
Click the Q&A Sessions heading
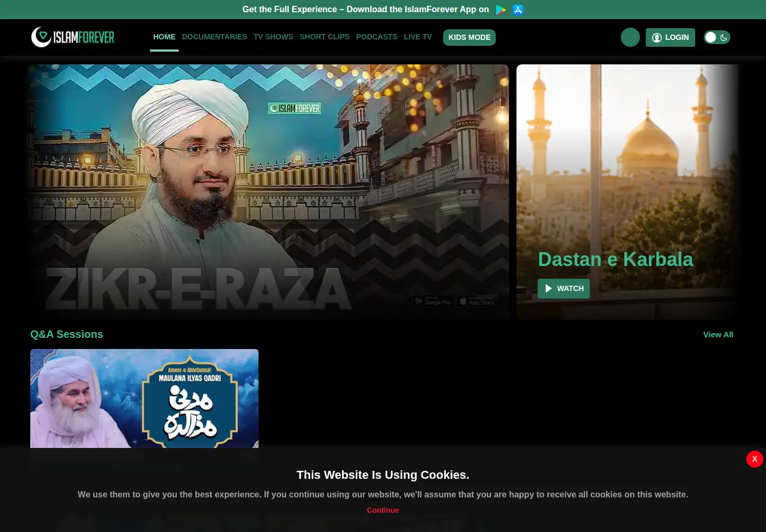(x=66, y=334)
